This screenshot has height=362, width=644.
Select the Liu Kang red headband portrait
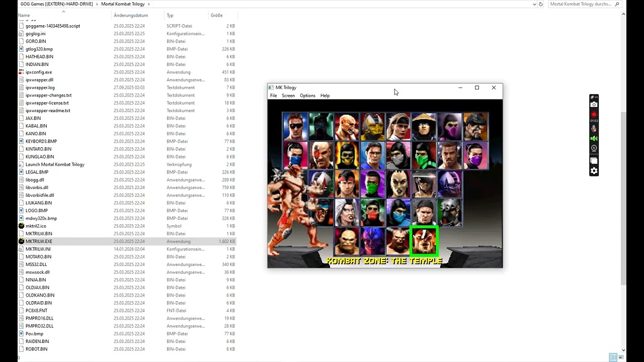point(347,184)
